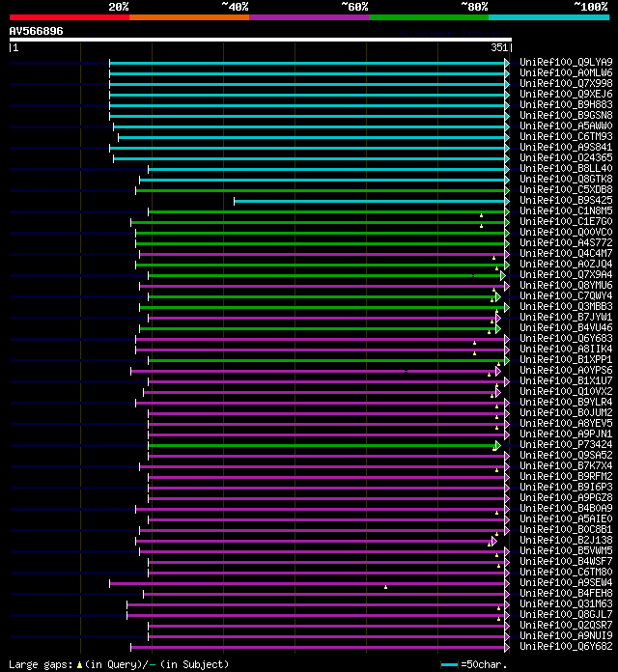Click label UniRef100_B9GSN8
The width and height of the screenshot is (618, 672).
click(566, 115)
